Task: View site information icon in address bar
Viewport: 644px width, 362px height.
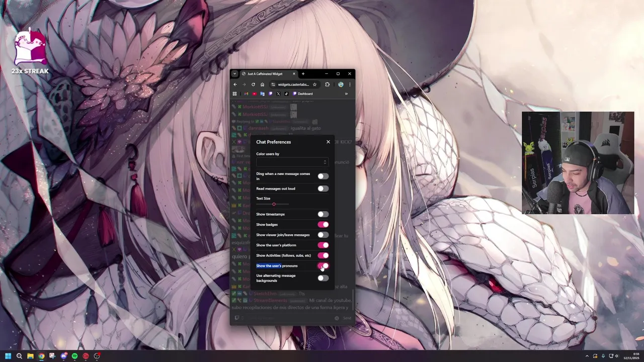Action: pos(273,84)
